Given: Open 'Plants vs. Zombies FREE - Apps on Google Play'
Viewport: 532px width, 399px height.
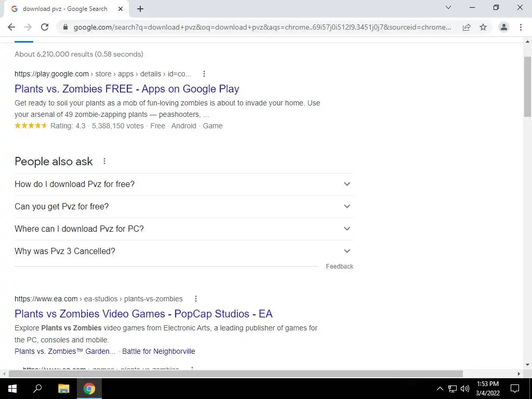Looking at the screenshot, I should pos(127,89).
